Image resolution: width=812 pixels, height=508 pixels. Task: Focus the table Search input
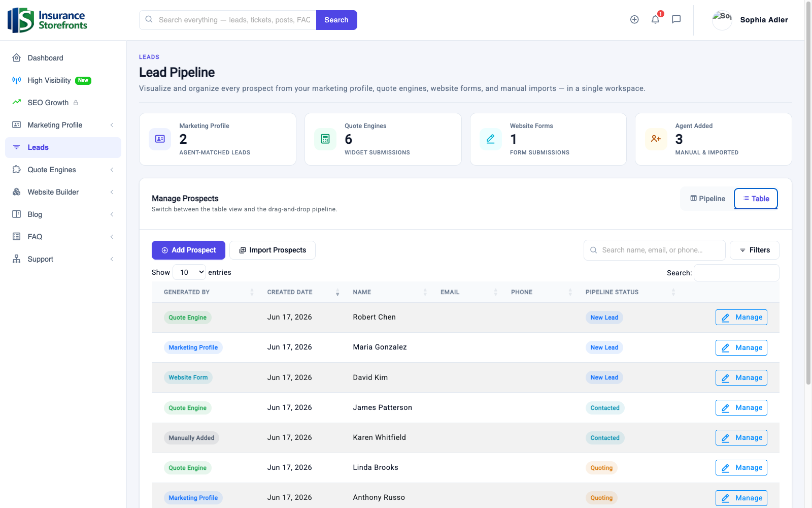[x=736, y=273]
